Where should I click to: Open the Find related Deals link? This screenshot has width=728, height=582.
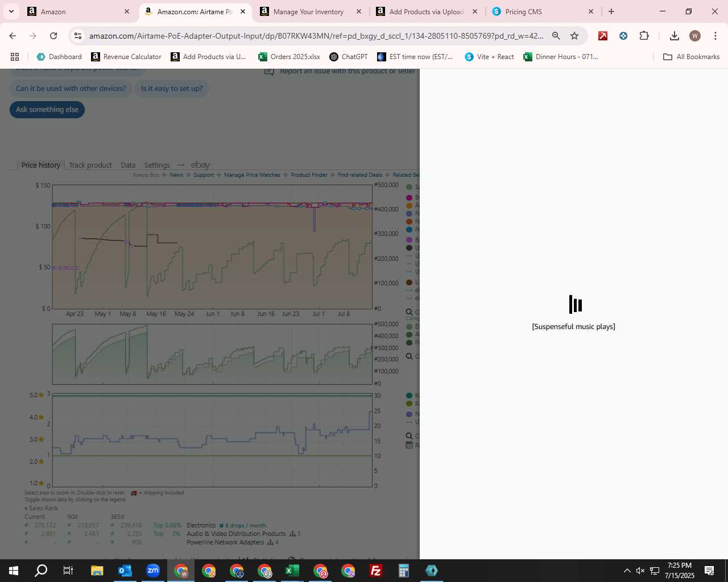(360, 175)
